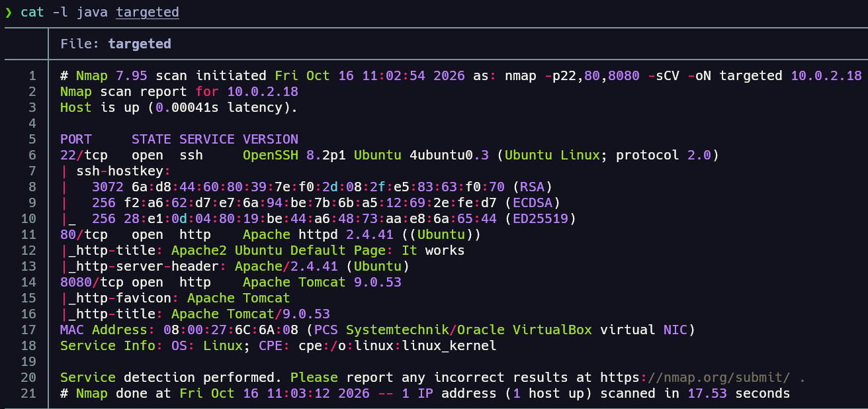The width and height of the screenshot is (868, 409).
Task: Click the "8080/tcp" port entry
Action: (92, 282)
